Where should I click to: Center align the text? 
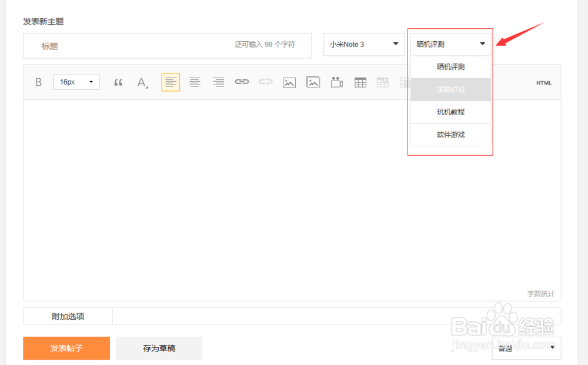click(x=195, y=82)
